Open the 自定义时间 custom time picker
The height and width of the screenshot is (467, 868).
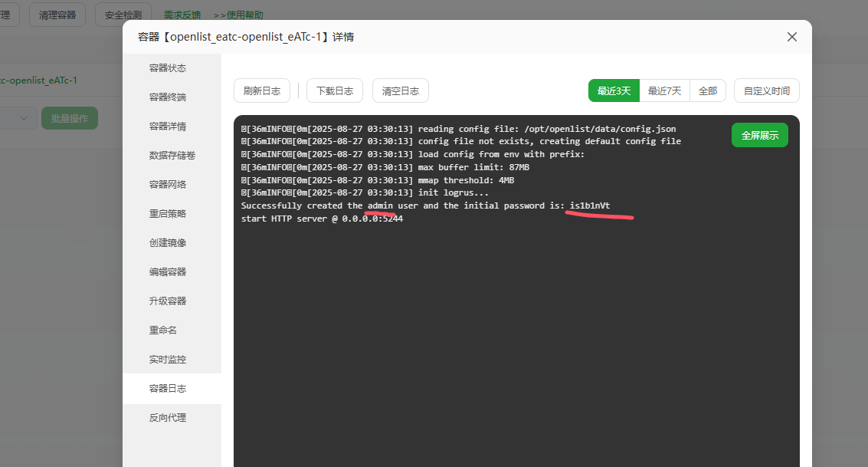point(766,90)
